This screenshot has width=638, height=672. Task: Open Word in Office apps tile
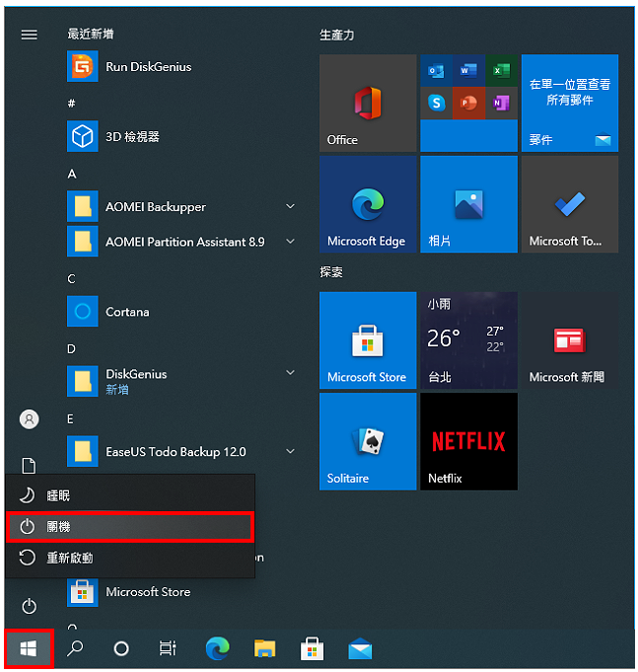(x=468, y=71)
